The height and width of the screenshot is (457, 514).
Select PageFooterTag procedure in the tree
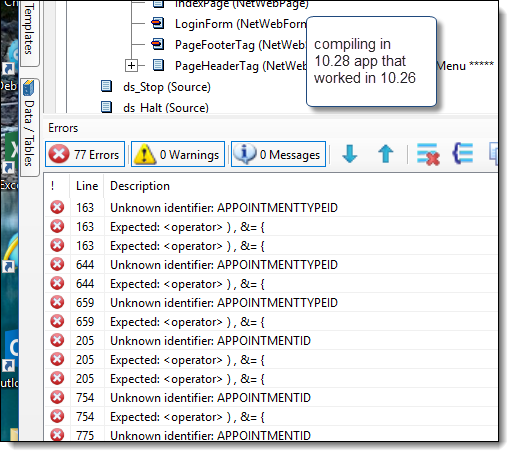coord(239,45)
